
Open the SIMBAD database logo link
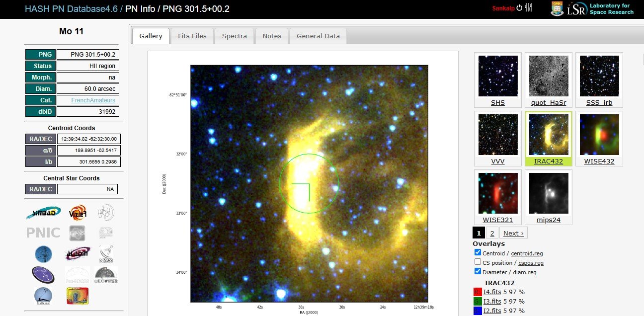click(43, 213)
